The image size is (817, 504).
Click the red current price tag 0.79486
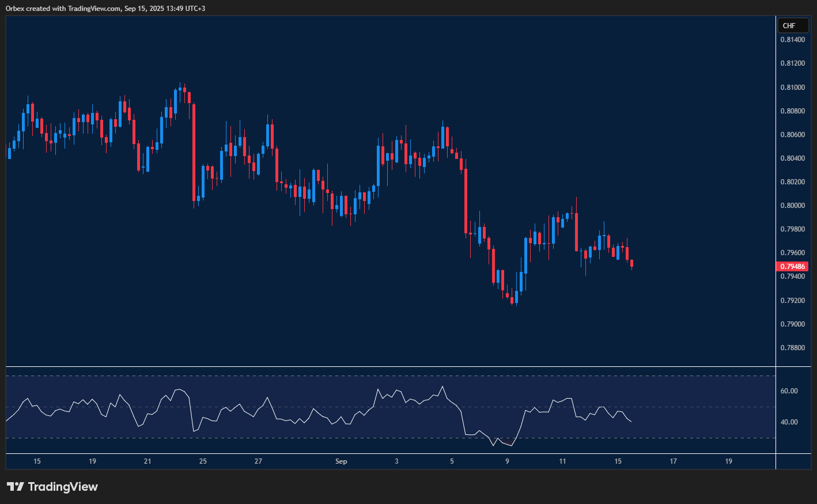coord(793,266)
